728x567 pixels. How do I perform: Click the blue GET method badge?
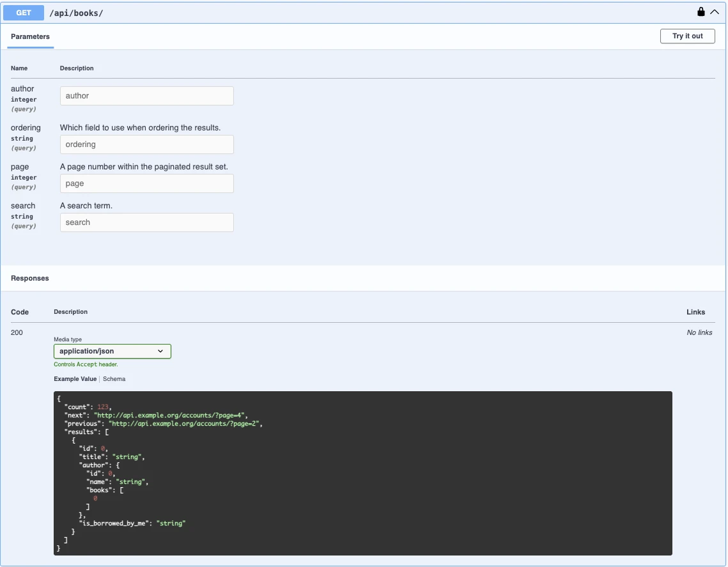24,13
